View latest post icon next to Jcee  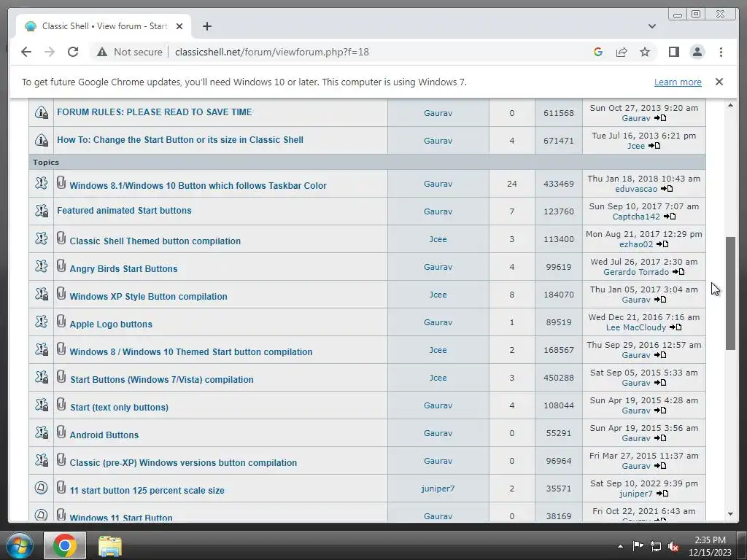654,145
